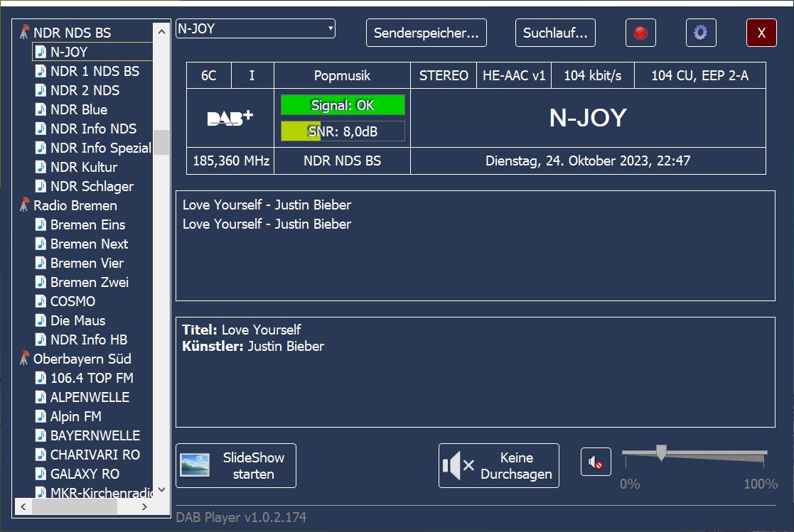Click the scroll down arrow in station list
This screenshot has width=794, height=532.
point(161,489)
